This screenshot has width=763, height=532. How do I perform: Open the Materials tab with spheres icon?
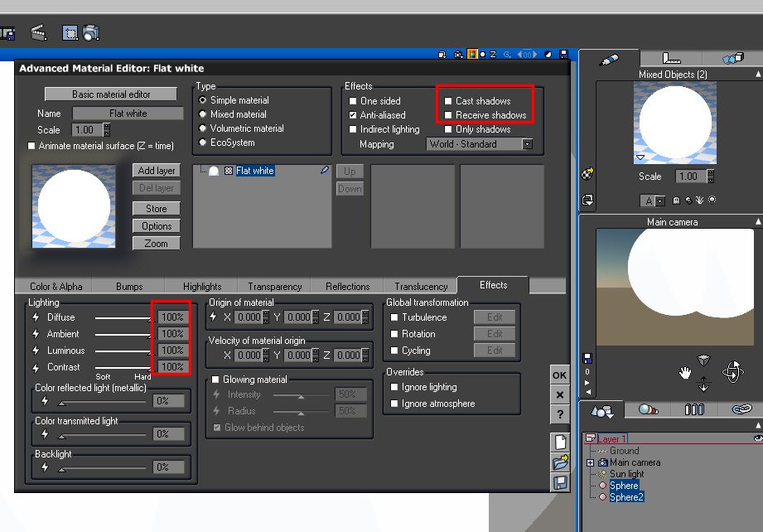click(648, 410)
